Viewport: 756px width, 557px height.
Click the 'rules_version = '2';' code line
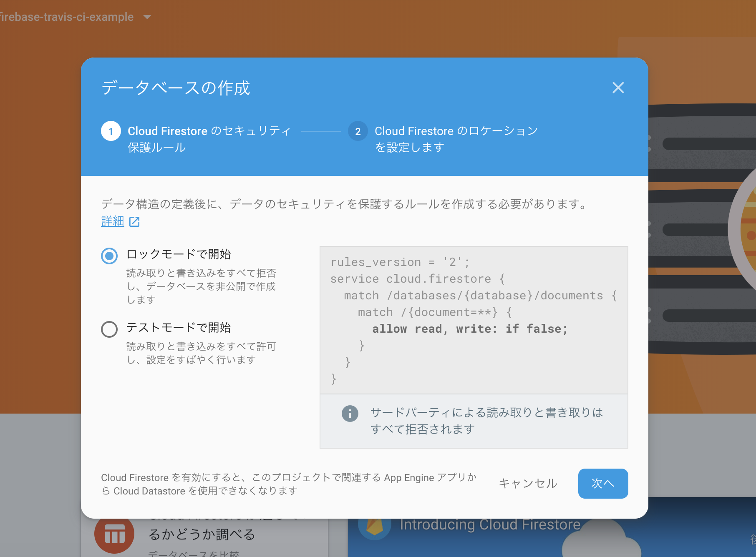tap(400, 262)
